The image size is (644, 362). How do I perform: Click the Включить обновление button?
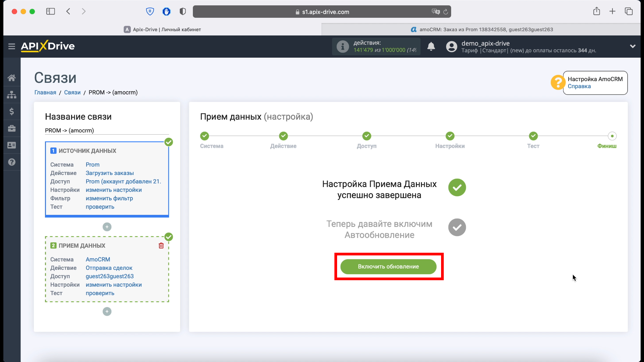click(388, 266)
